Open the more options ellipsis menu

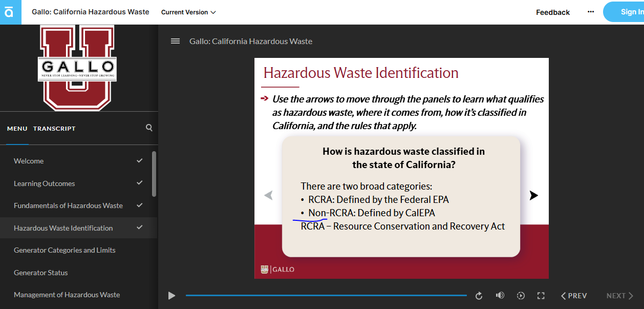[x=591, y=12]
